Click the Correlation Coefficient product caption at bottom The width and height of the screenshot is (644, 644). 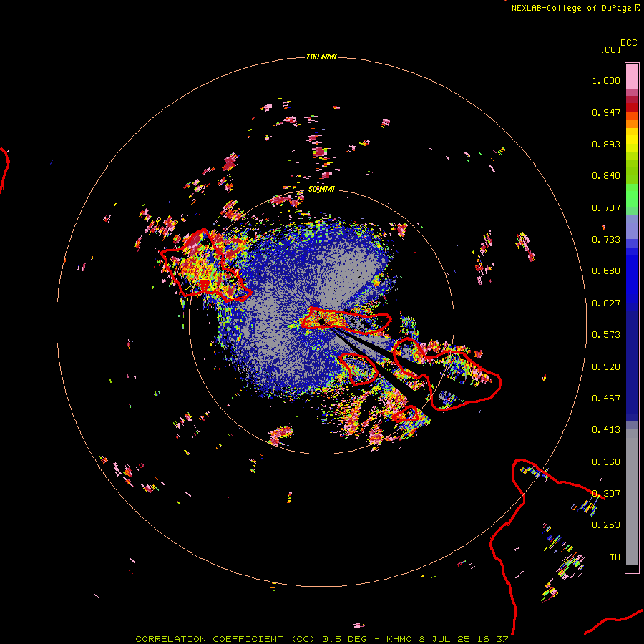[x=321, y=639]
